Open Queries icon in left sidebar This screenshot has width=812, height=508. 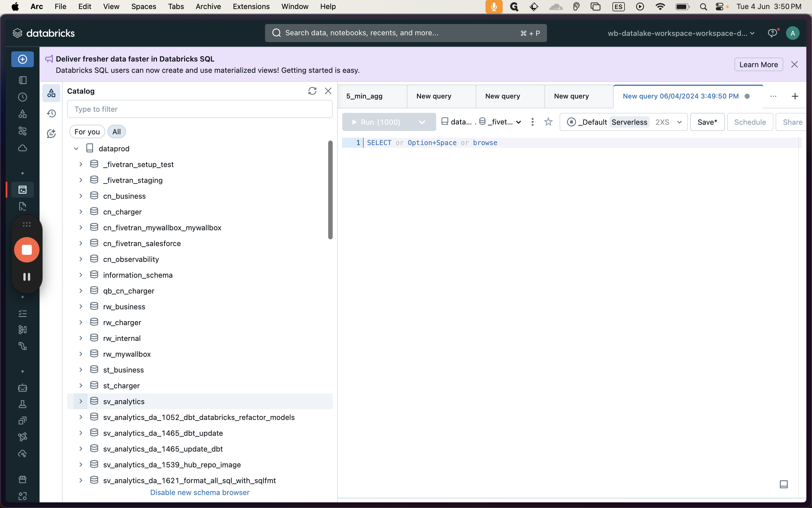coord(23,206)
